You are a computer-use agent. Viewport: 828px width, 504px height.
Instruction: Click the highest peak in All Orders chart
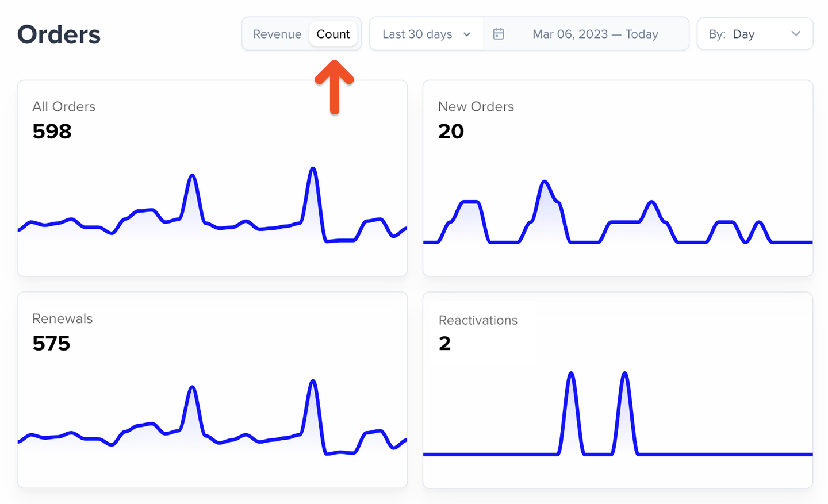tap(313, 169)
